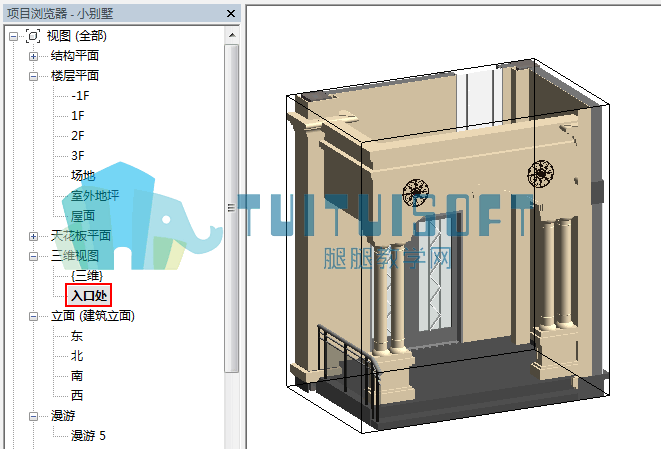661x449 pixels.
Task: Select the 漫游 5 walkthrough
Action: 88,436
